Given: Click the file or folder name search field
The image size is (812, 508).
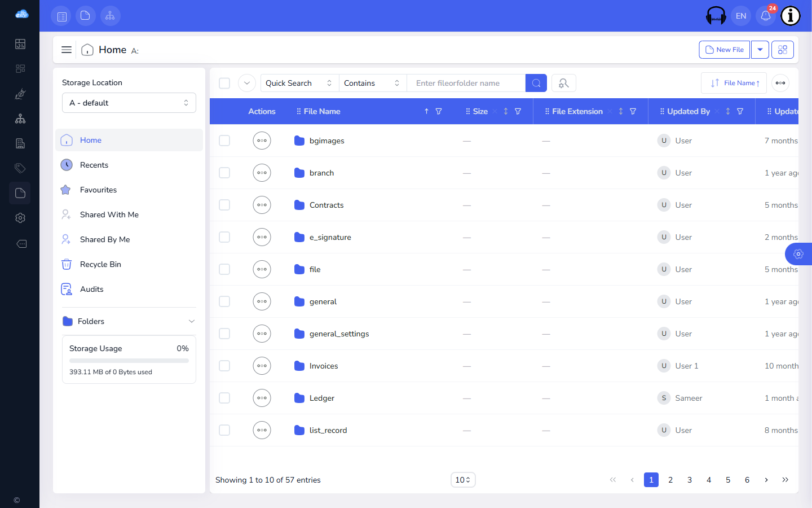Looking at the screenshot, I should (x=466, y=83).
